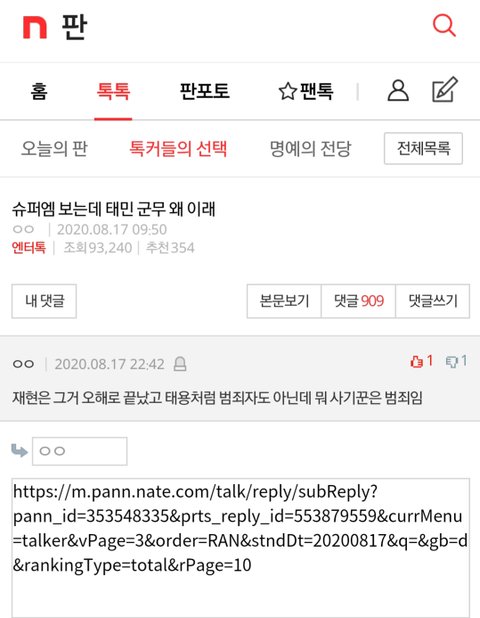Image resolution: width=480 pixels, height=618 pixels.
Task: Upvote the comment with thumbs-up icon
Action: (417, 361)
